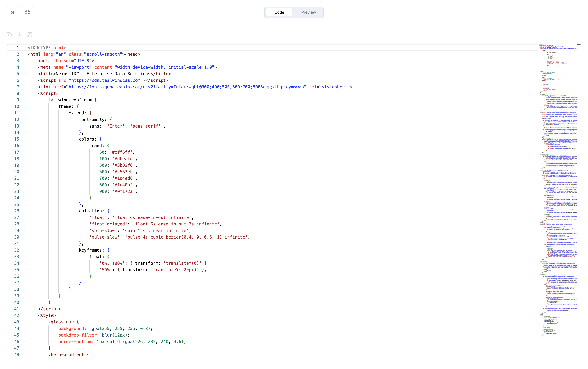Save code with the floppy disk icon
This screenshot has height=369, width=588.
click(30, 35)
